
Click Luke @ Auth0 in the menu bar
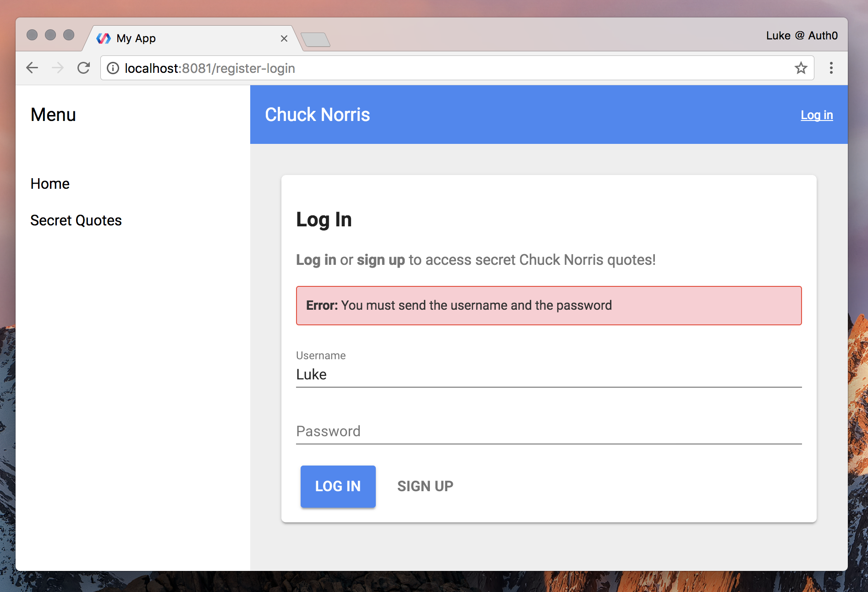coord(802,35)
